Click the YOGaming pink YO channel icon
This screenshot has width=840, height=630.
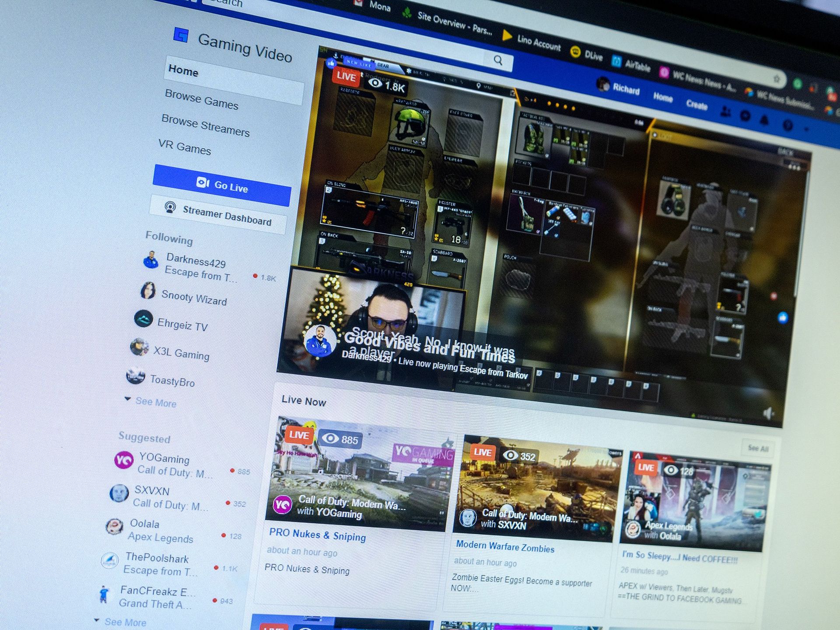tap(125, 460)
